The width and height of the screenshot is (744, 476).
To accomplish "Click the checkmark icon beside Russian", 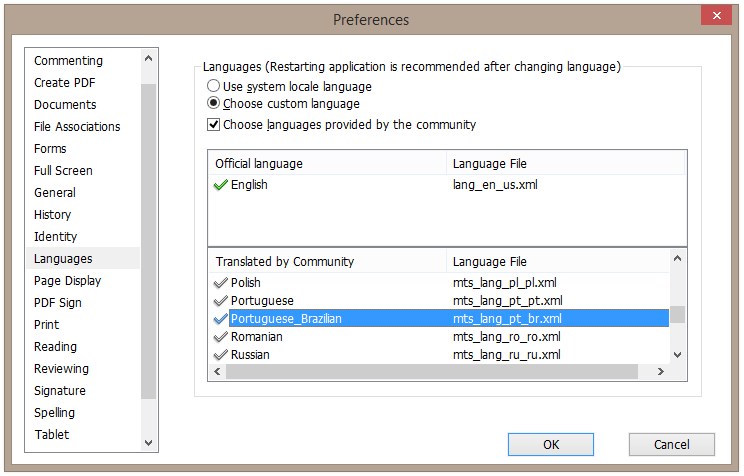I will 221,355.
